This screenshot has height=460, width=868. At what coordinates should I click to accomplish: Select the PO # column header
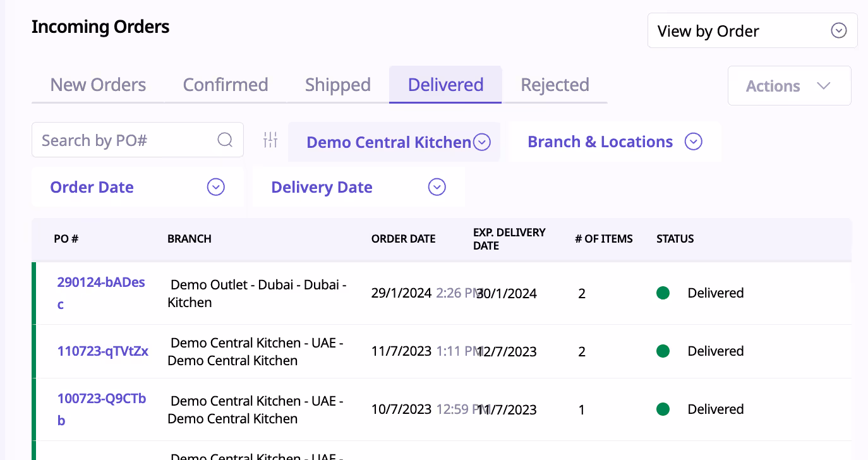pyautogui.click(x=66, y=239)
